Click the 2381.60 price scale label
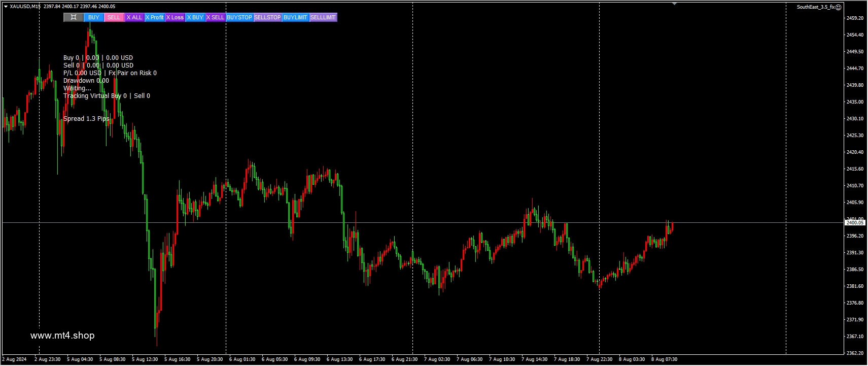Image resolution: width=868 pixels, height=366 pixels. pyautogui.click(x=855, y=286)
